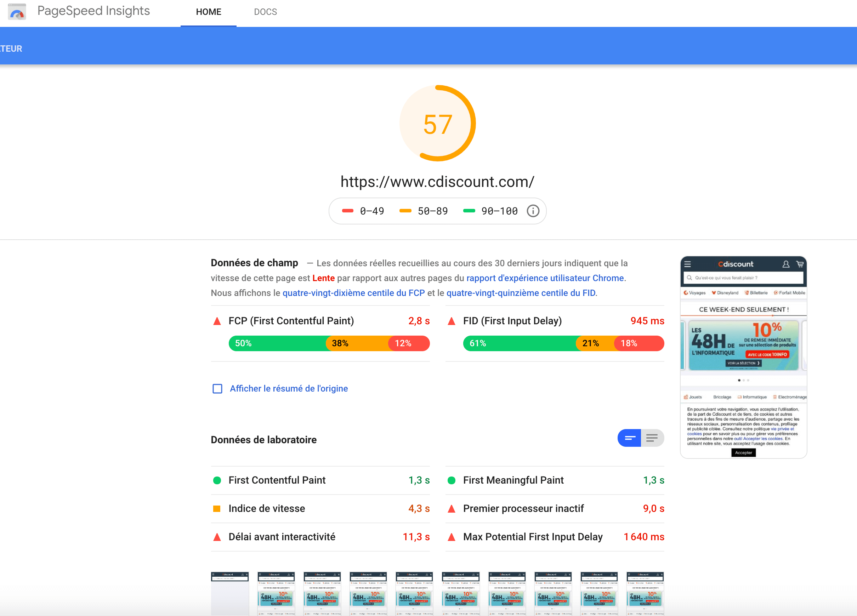Expand the Délai avant interactivité metric row
Image resolution: width=857 pixels, height=616 pixels.
coord(282,537)
